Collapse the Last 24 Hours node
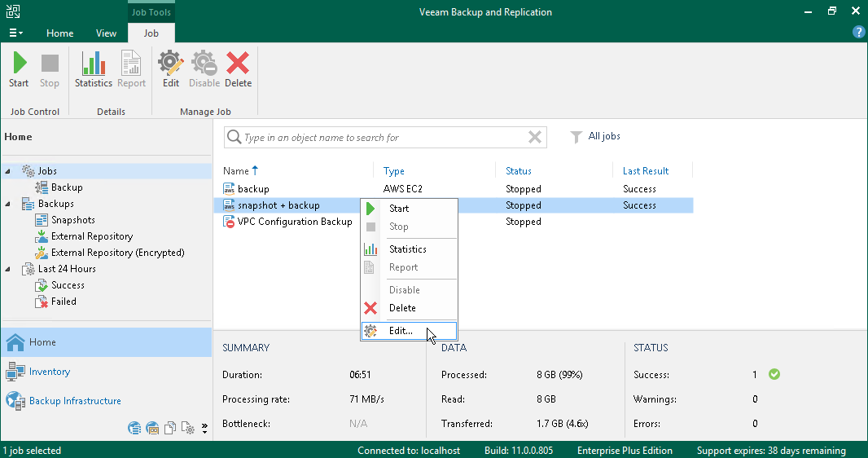Image resolution: width=868 pixels, height=458 pixels. click(x=8, y=269)
